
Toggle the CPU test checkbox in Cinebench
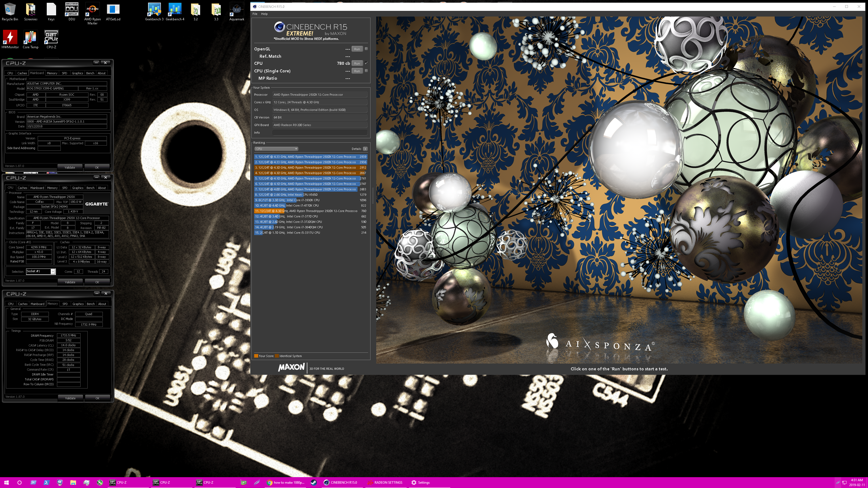366,63
